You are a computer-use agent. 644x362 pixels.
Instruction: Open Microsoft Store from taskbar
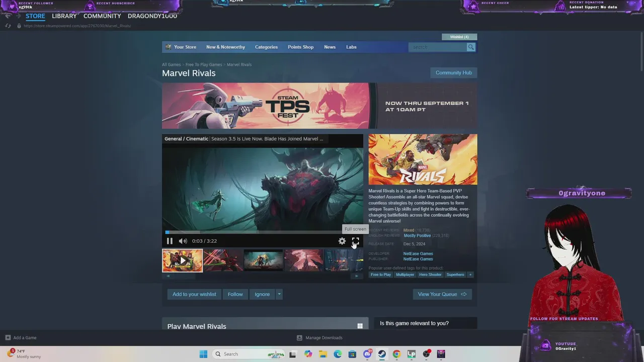tap(352, 354)
